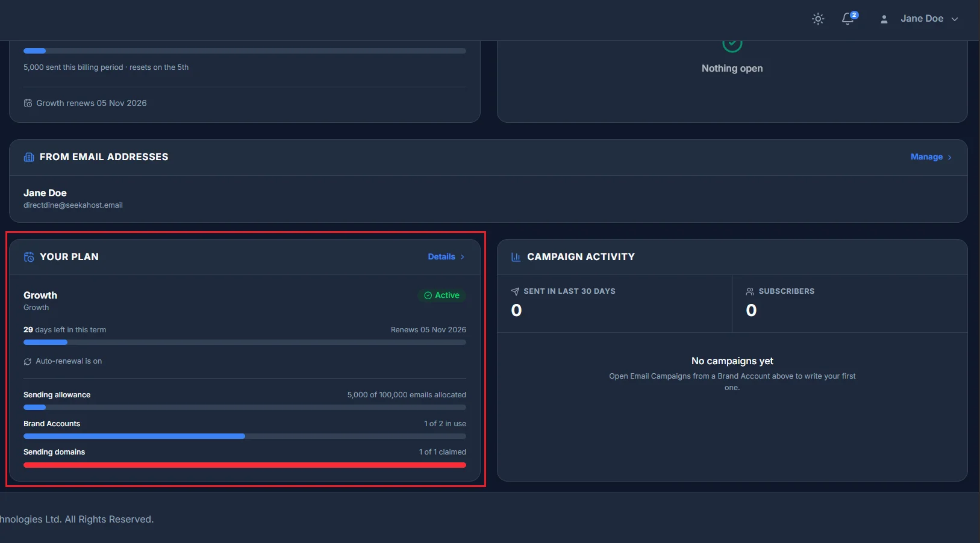The image size is (980, 543).
Task: Click the days left term progress bar
Action: [245, 343]
